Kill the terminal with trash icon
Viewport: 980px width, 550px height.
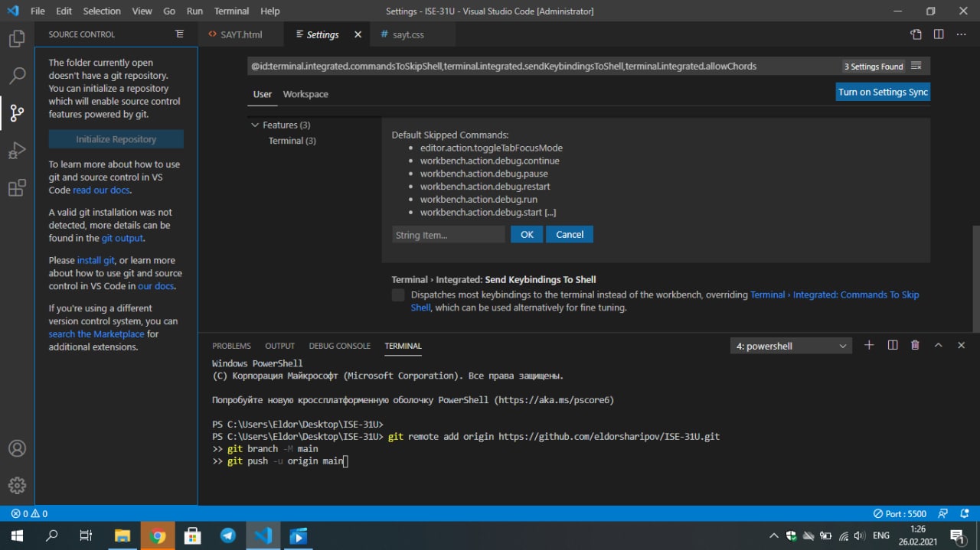pyautogui.click(x=915, y=346)
